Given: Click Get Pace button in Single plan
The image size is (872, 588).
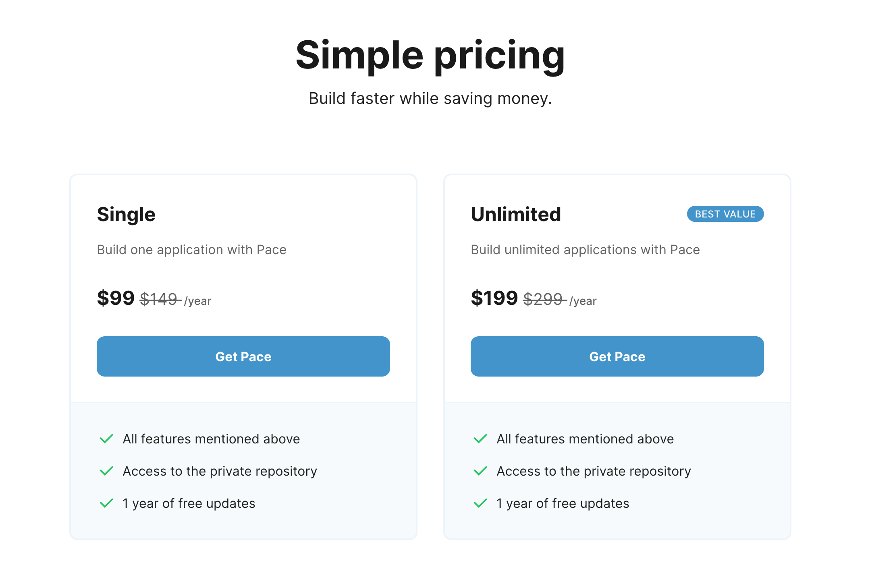Looking at the screenshot, I should pyautogui.click(x=243, y=356).
